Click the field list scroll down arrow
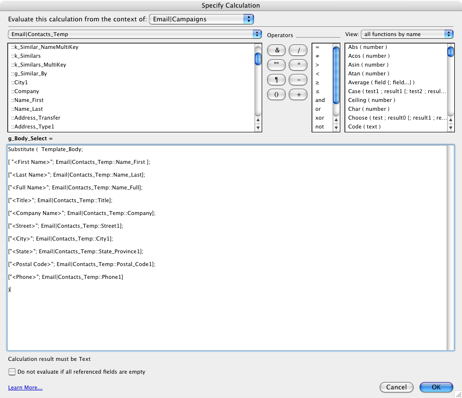This screenshot has height=398, width=462. (x=258, y=127)
